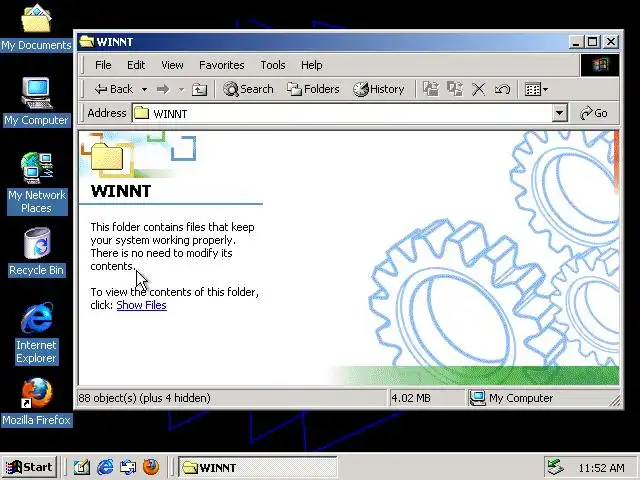Click the large WINNT folder heading

point(121,191)
